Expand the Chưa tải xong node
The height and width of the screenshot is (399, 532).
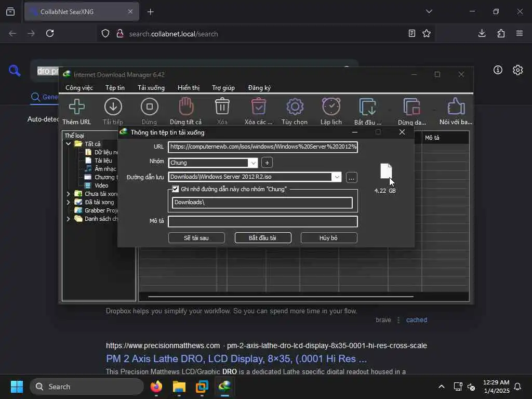pos(68,194)
